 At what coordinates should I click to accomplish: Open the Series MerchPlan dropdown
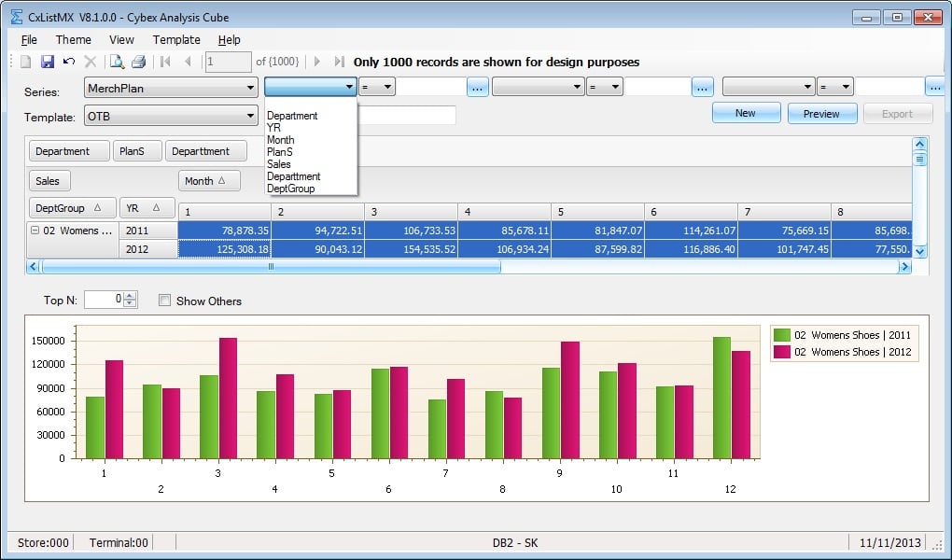250,88
